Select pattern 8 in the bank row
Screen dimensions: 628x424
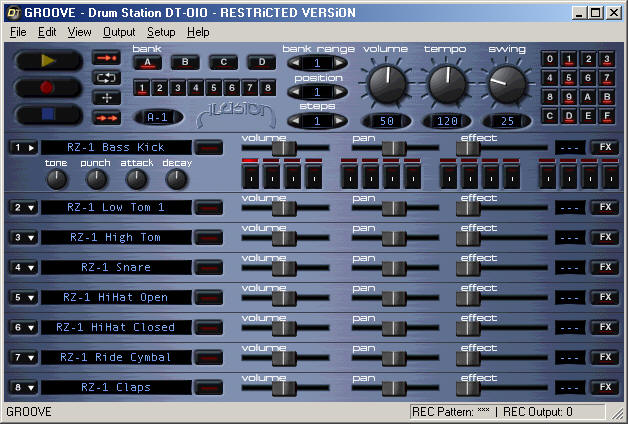(268, 88)
